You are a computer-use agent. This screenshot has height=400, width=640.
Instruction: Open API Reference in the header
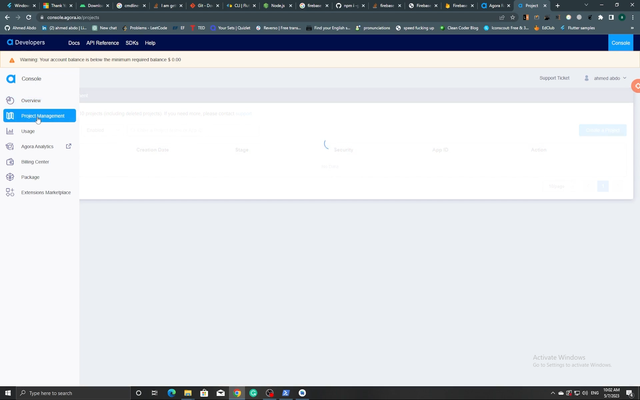point(102,43)
